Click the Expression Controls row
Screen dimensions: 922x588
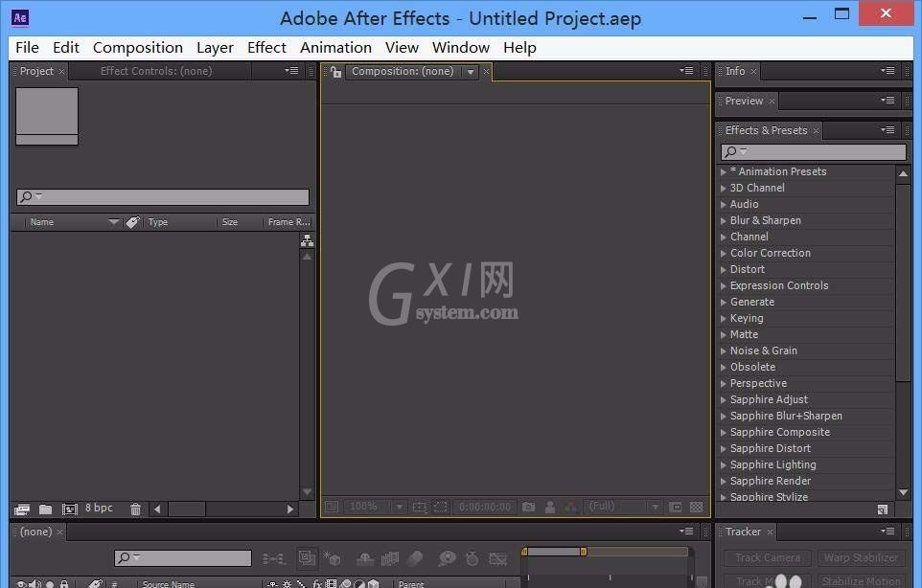pyautogui.click(x=806, y=285)
